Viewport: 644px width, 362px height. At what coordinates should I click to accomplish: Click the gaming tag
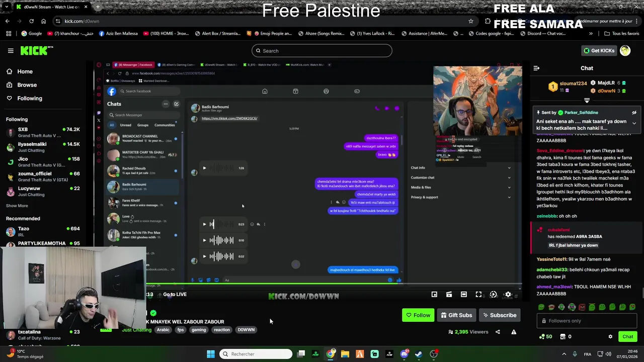[x=199, y=330]
